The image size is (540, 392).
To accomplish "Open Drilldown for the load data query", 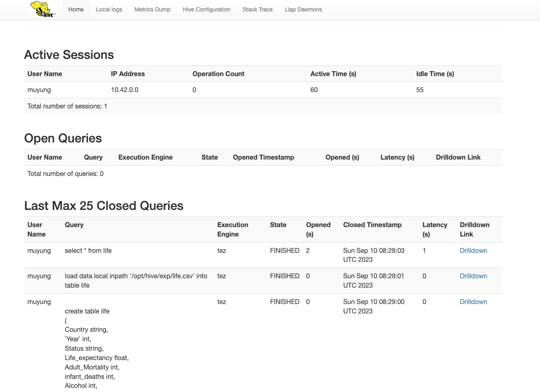I will (473, 276).
